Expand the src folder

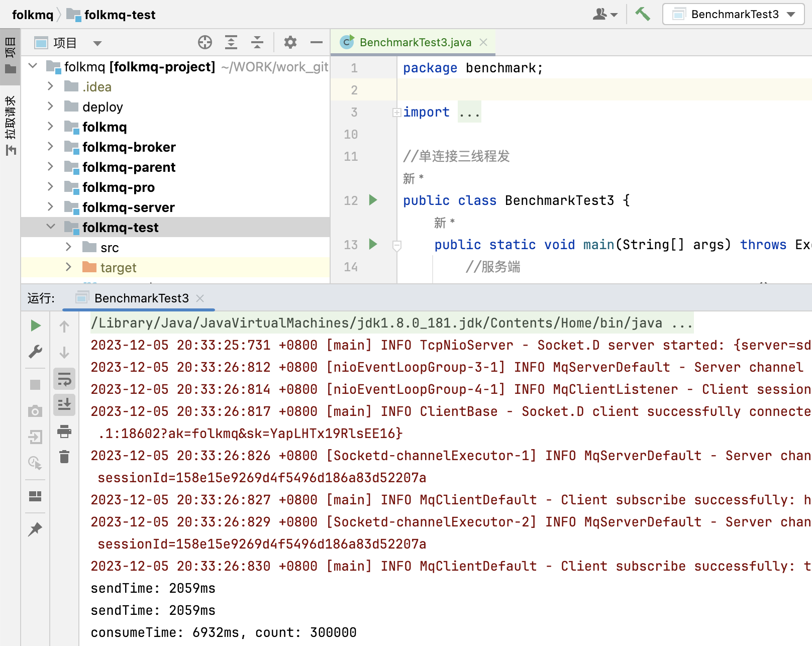(68, 247)
